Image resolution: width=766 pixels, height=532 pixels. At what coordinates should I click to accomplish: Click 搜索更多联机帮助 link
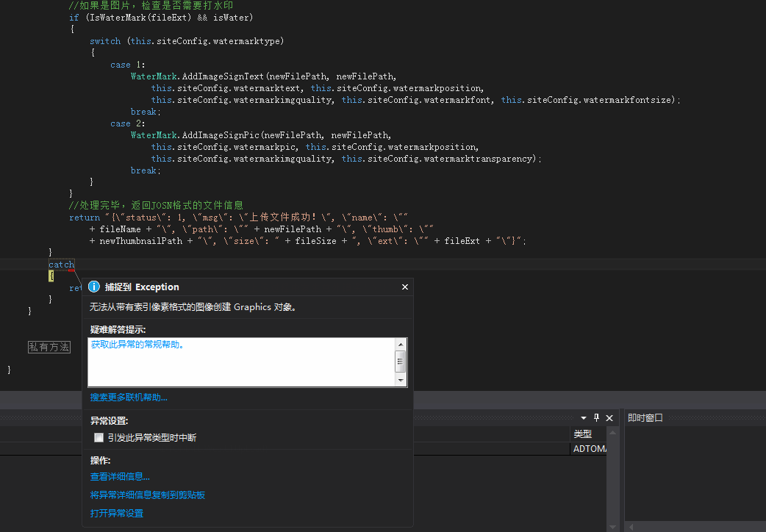click(129, 398)
